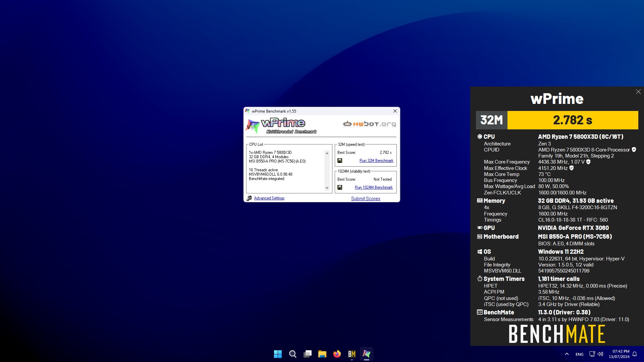This screenshot has width=644, height=362.
Task: Launch Firefox from the taskbar
Action: (337, 354)
